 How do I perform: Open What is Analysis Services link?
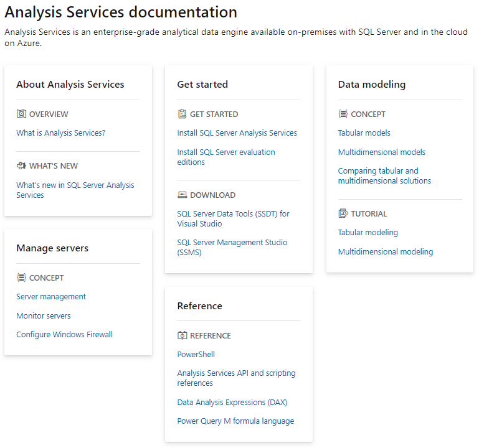click(60, 133)
